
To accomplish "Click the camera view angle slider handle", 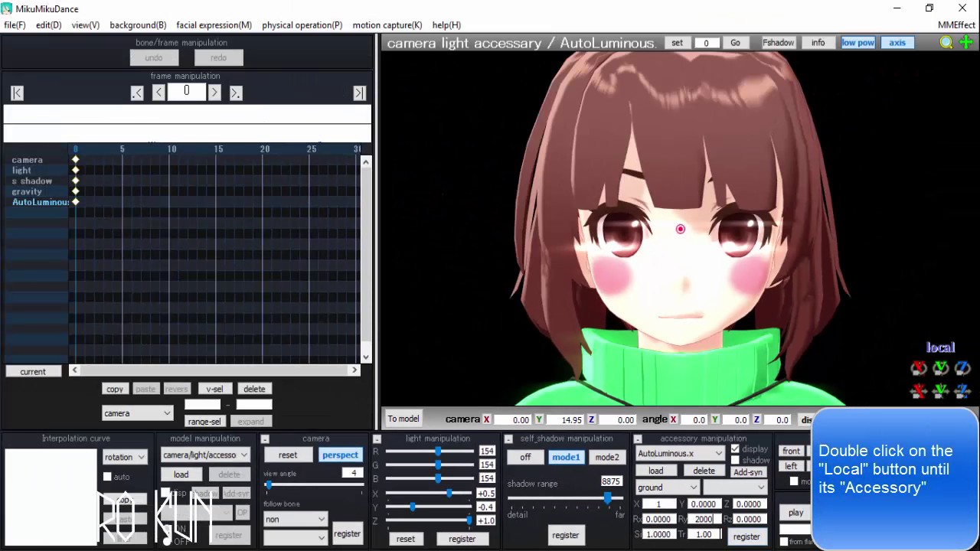I will [x=268, y=484].
